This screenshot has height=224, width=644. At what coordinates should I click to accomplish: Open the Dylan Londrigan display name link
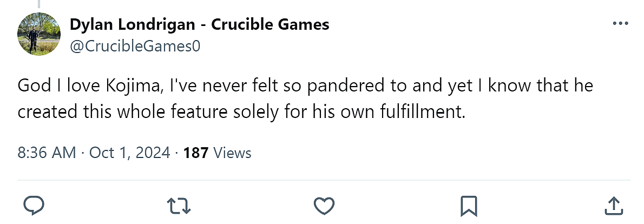tap(132, 24)
